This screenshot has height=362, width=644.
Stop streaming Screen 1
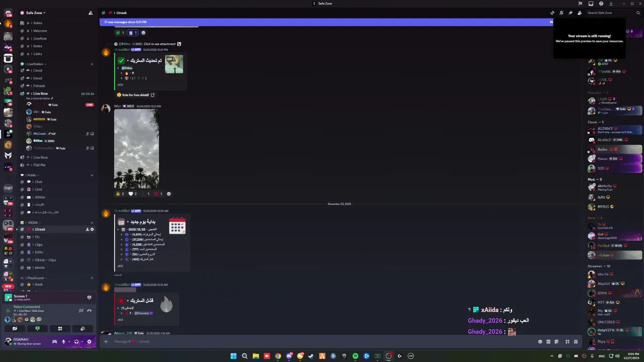click(89, 297)
